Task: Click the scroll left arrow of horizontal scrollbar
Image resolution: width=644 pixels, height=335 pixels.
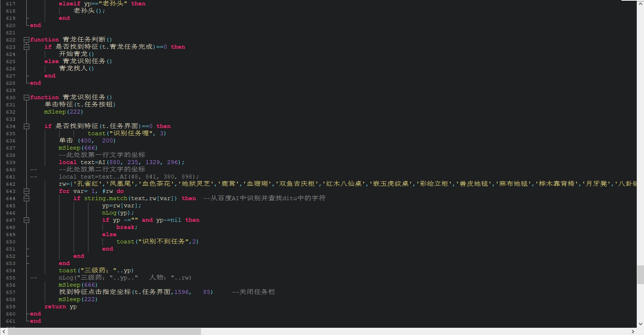Action: [4, 331]
